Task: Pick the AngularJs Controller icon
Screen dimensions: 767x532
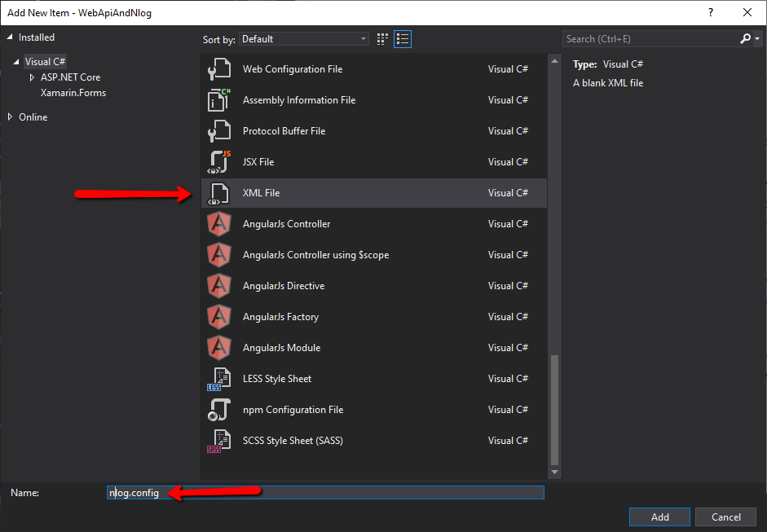Action: click(x=218, y=224)
